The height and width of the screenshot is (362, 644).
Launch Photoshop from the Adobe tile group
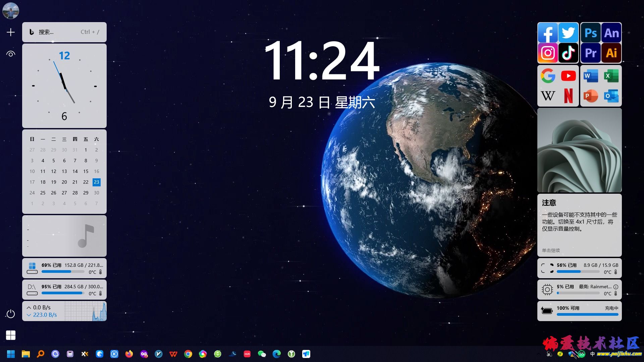coord(591,33)
